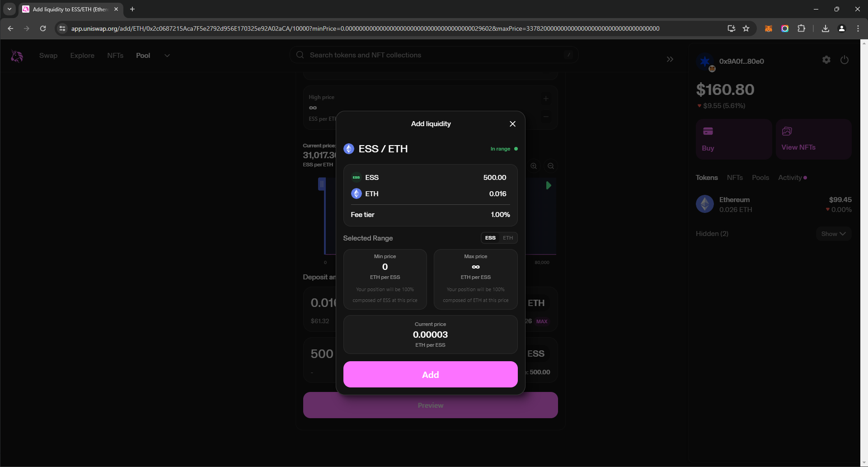868x467 pixels.
Task: Close the Add liquidity dialog
Action: coord(512,124)
